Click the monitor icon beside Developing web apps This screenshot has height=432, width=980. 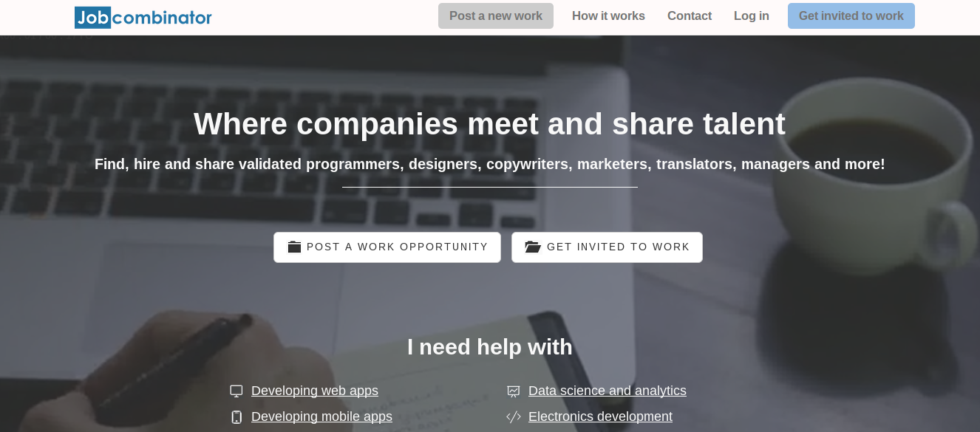tap(237, 391)
